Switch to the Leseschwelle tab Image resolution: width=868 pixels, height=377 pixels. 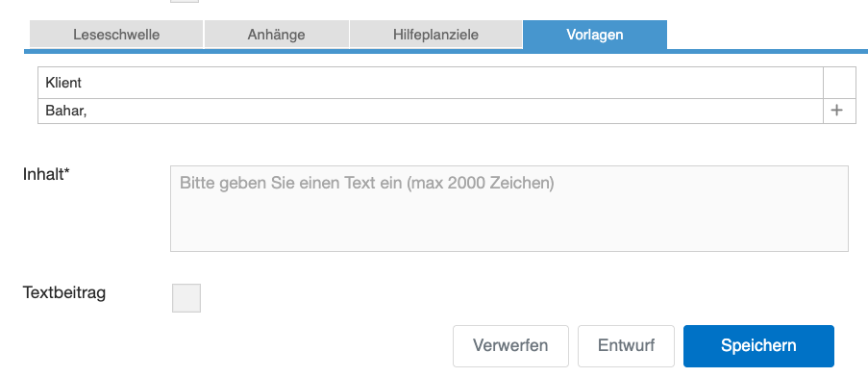(x=116, y=35)
